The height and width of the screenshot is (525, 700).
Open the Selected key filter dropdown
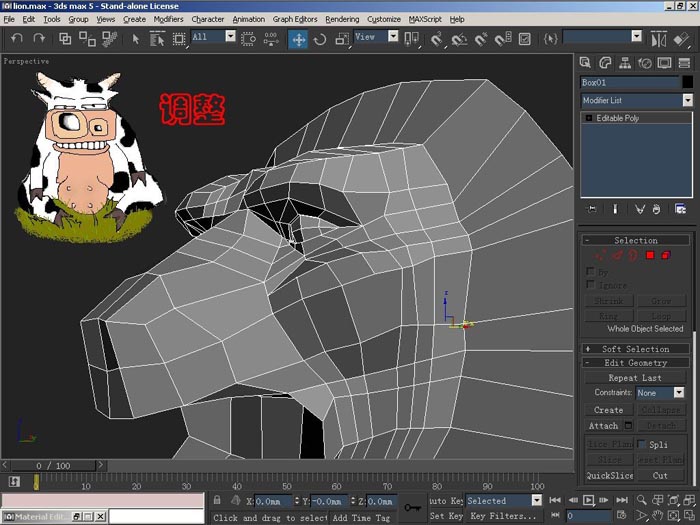(x=537, y=500)
